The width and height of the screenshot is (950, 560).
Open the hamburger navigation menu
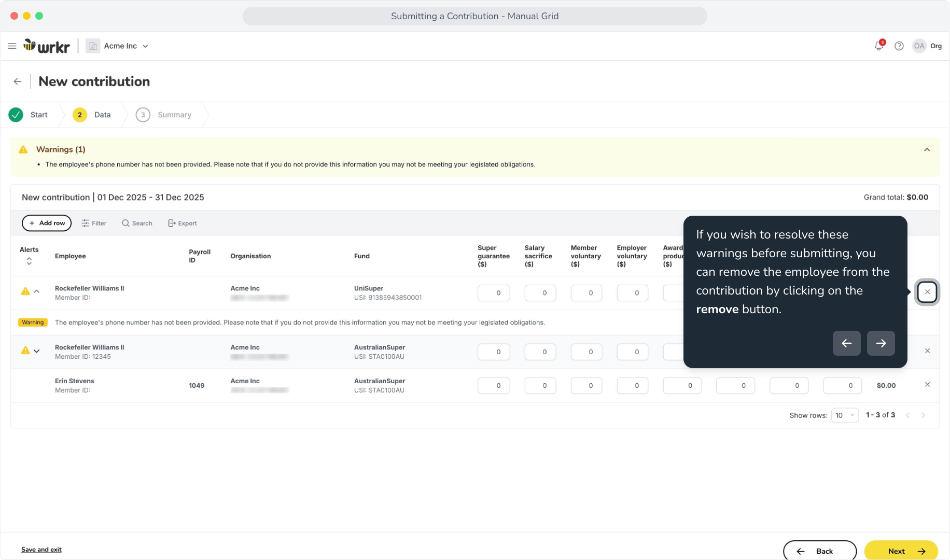coord(12,46)
